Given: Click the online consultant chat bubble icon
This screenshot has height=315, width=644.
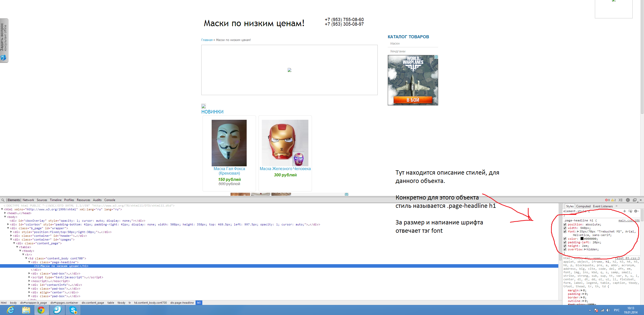Looking at the screenshot, I should pos(3,58).
